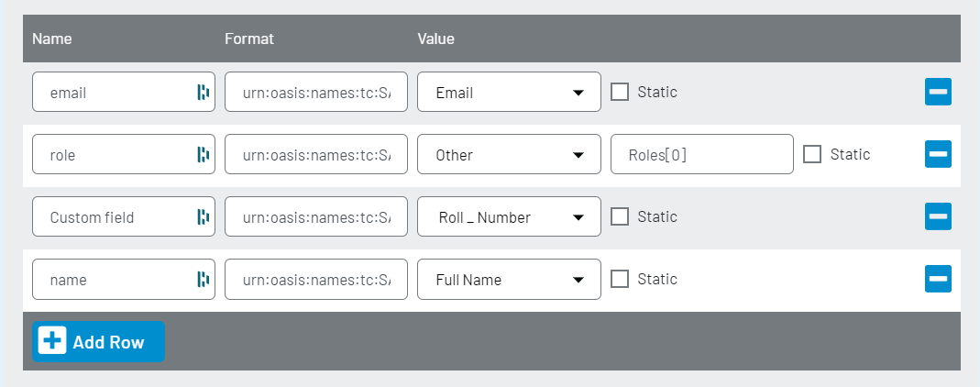
Task: Focus the Format field in the name row
Action: (316, 280)
